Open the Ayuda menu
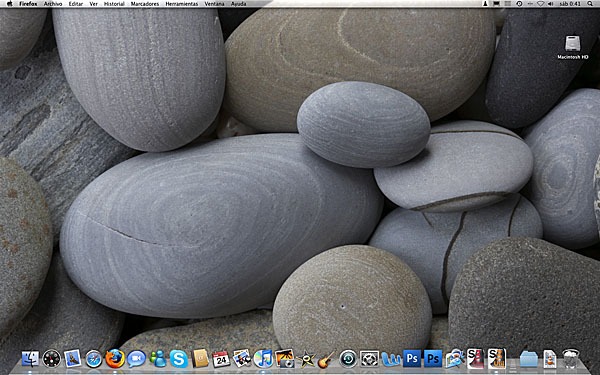The image size is (600, 375). (x=238, y=4)
